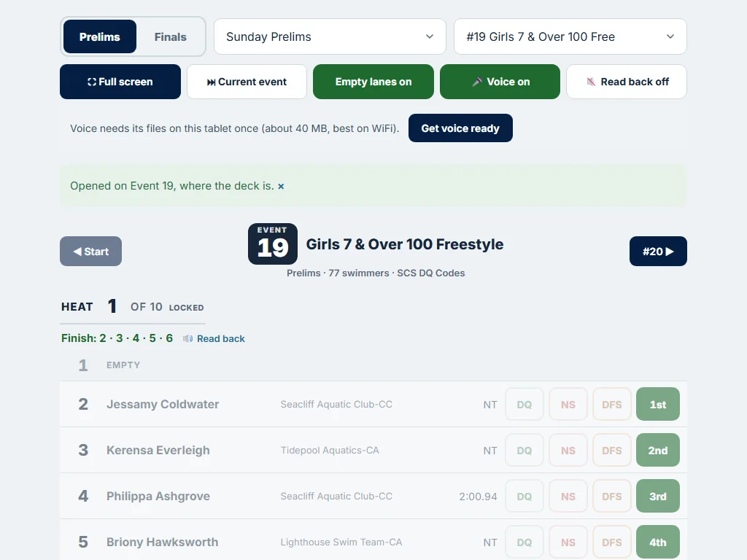Mark Philippa Ashgrove as NS
The height and width of the screenshot is (560, 747).
[568, 496]
